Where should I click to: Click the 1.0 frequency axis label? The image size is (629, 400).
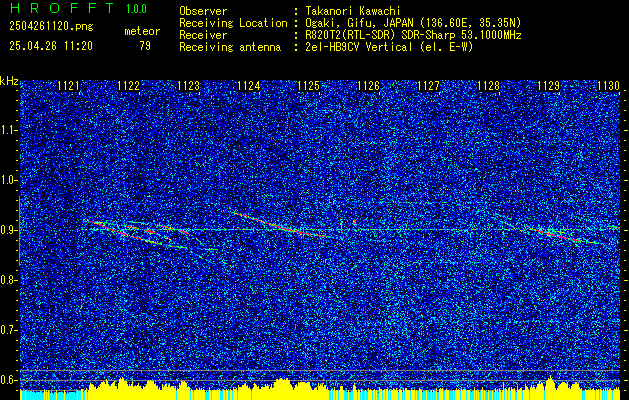coord(9,181)
